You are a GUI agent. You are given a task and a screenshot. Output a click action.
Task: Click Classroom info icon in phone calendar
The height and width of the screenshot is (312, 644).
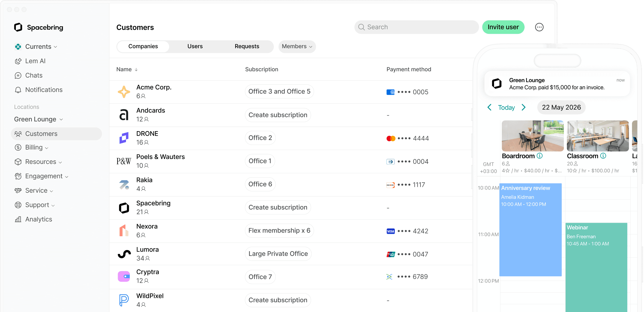pyautogui.click(x=603, y=156)
